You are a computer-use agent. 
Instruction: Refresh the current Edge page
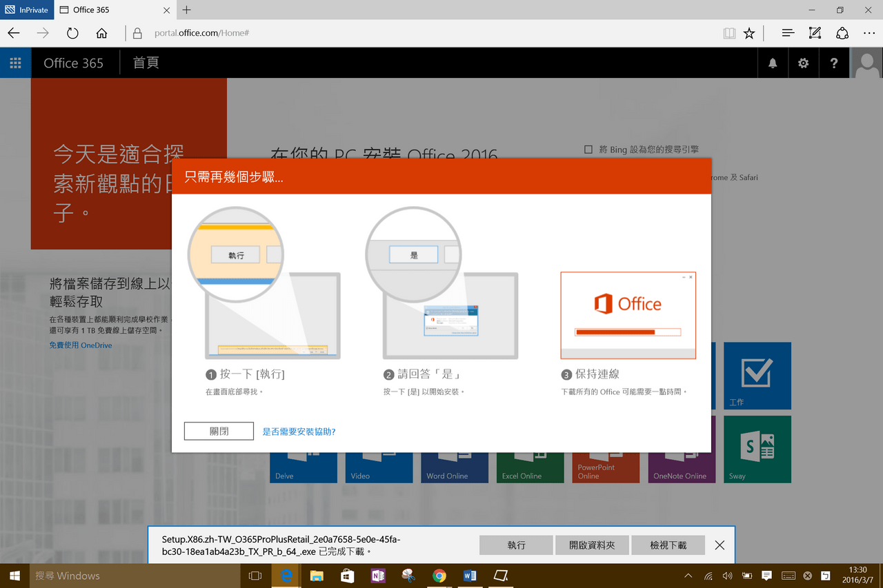coord(72,33)
